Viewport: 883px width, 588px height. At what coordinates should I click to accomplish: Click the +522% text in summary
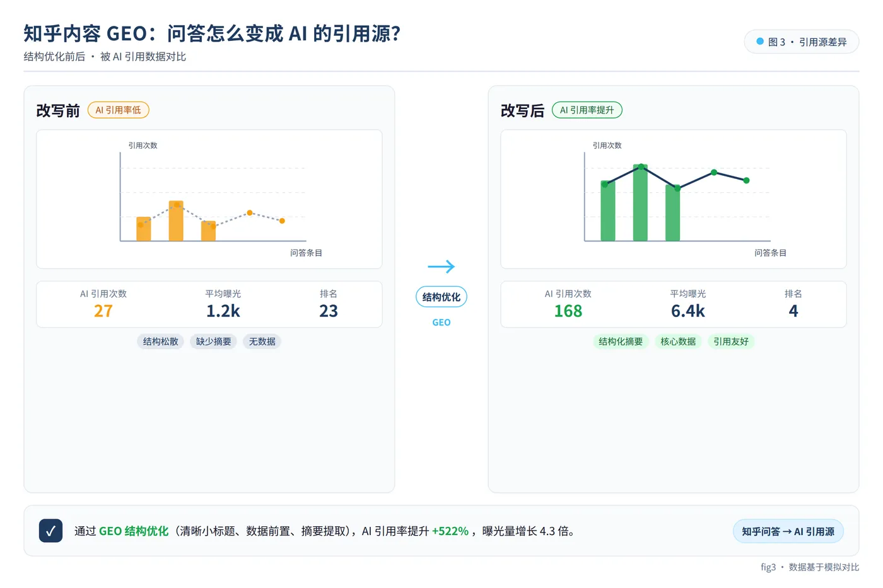coord(450,531)
